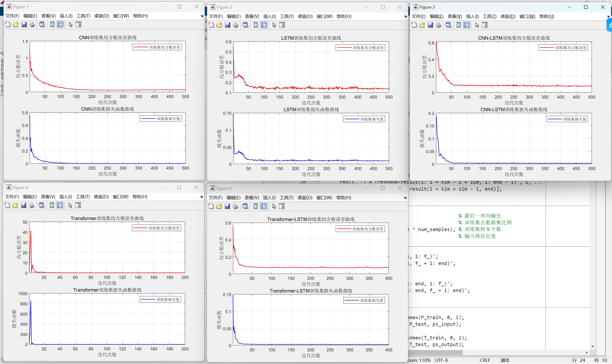
Task: Toggle Insert Legend in Figure 4 toolbar
Action: [x=60, y=205]
